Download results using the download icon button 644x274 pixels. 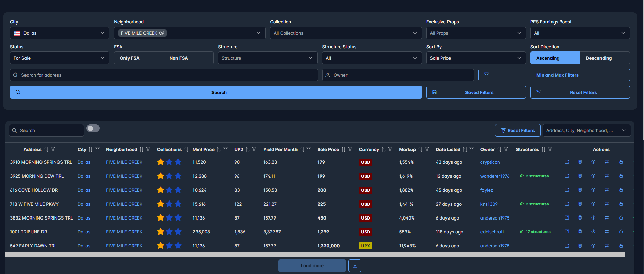tap(355, 265)
